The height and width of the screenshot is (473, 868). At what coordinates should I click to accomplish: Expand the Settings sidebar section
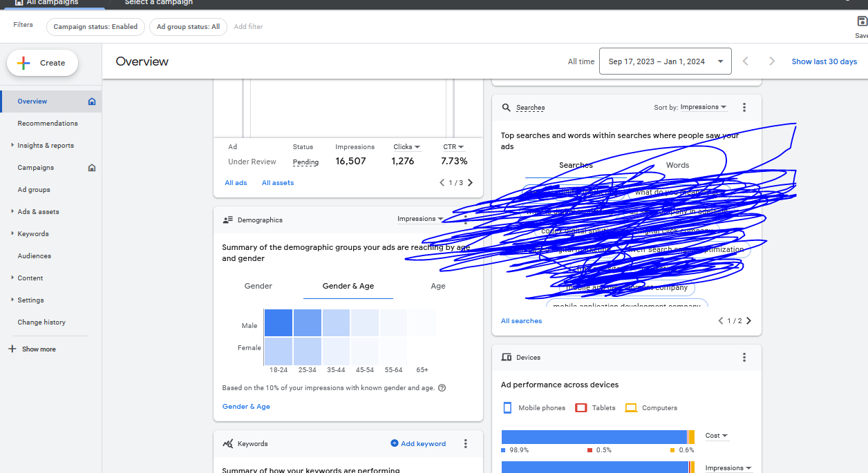click(12, 300)
